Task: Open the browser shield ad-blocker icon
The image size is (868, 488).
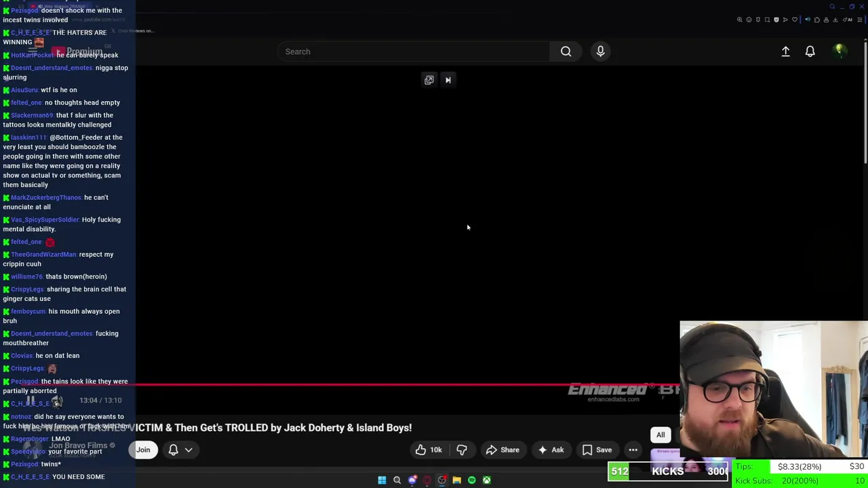Action: (x=776, y=20)
